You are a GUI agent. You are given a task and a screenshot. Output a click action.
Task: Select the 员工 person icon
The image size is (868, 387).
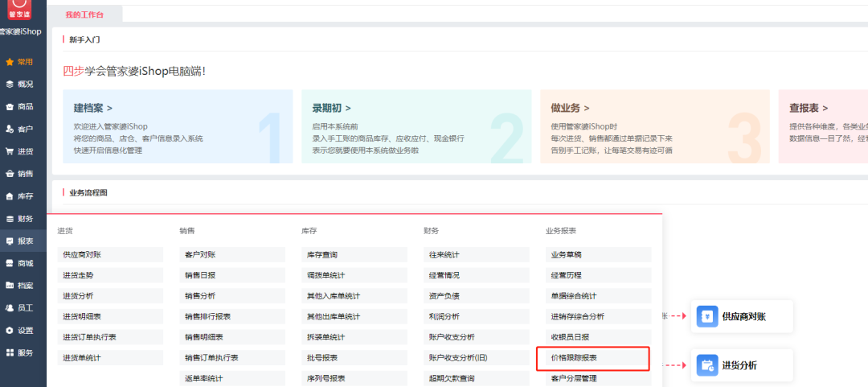10,307
